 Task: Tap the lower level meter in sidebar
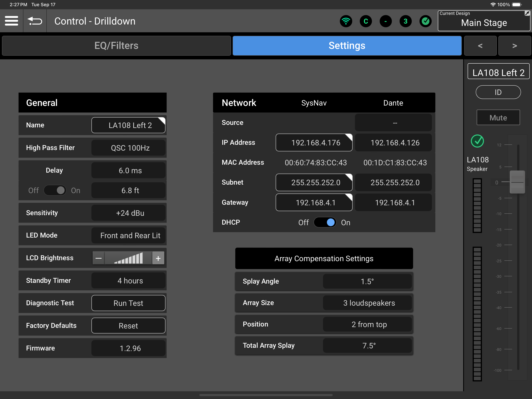tap(477, 314)
